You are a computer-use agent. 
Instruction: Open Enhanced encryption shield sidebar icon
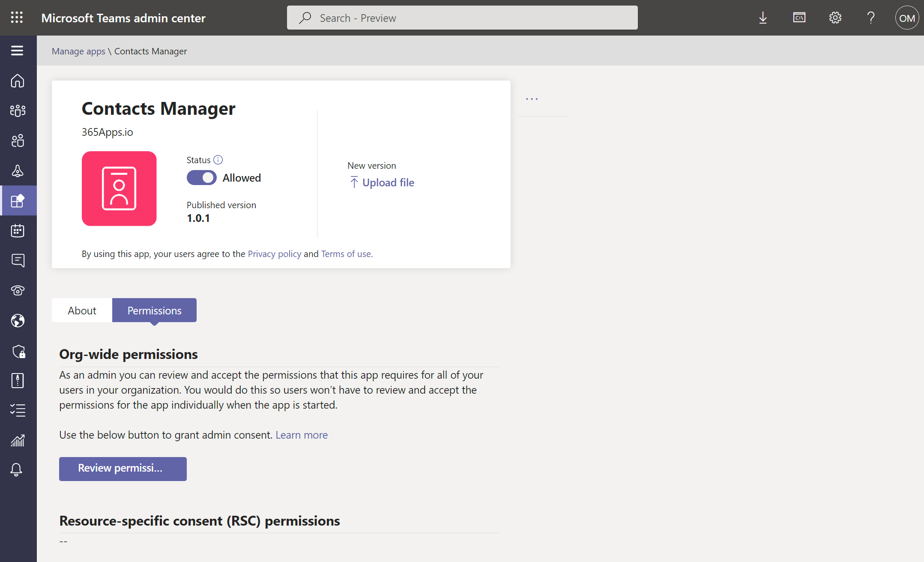[18, 351]
